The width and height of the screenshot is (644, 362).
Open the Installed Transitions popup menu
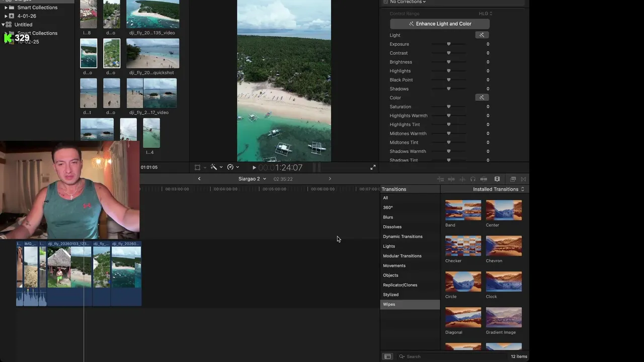click(499, 189)
